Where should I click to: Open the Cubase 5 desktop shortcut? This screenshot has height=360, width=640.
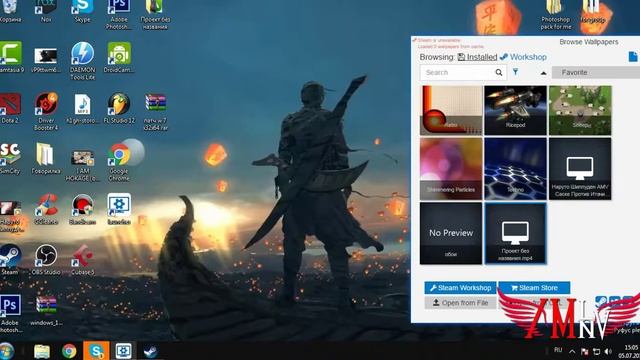coord(82,260)
